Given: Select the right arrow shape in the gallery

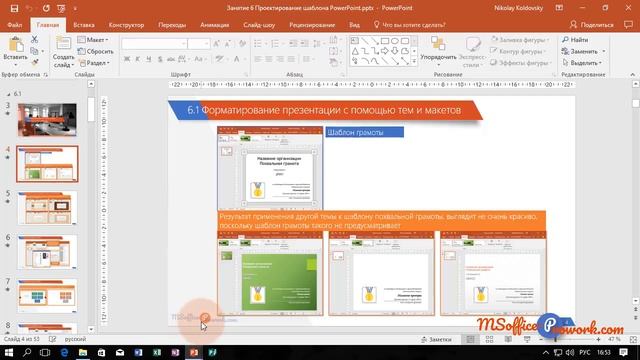Looking at the screenshot, I should pos(384,51).
